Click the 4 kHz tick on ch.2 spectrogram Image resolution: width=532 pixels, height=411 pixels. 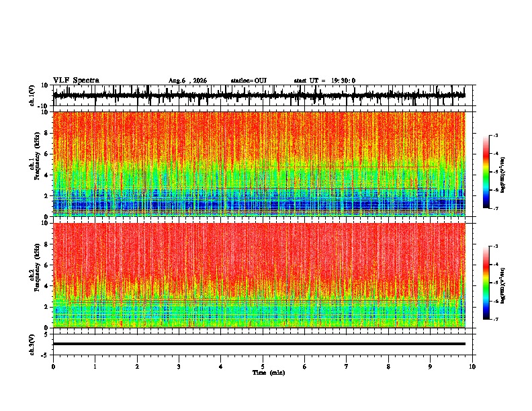pos(46,286)
